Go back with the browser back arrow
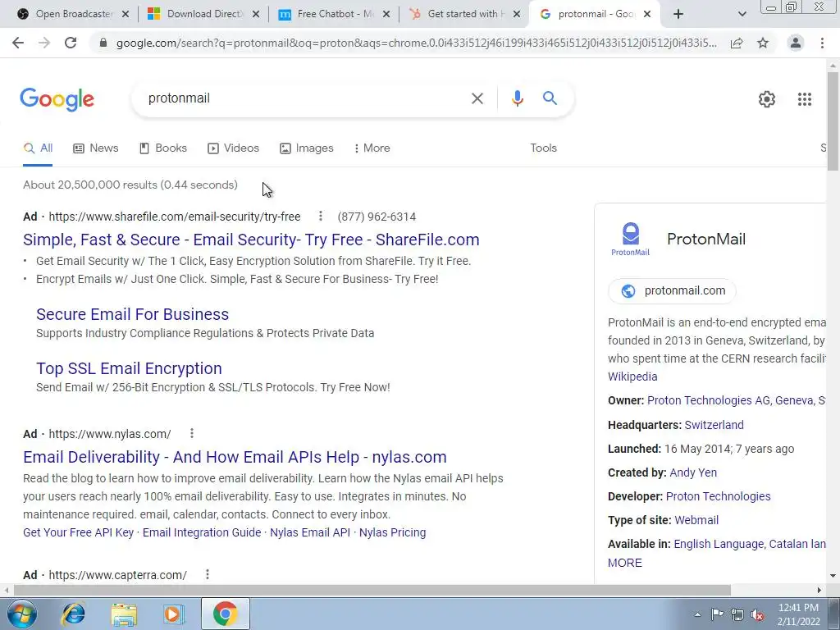 coord(18,43)
